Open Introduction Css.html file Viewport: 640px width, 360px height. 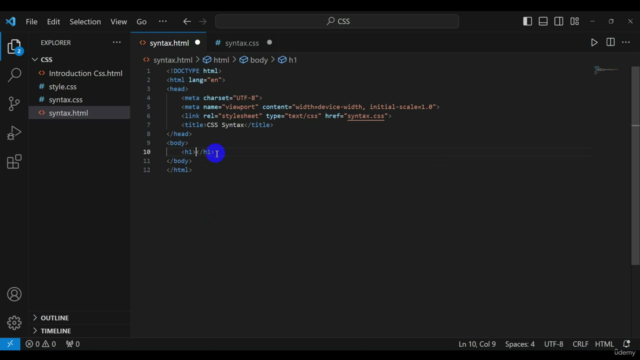coord(85,73)
